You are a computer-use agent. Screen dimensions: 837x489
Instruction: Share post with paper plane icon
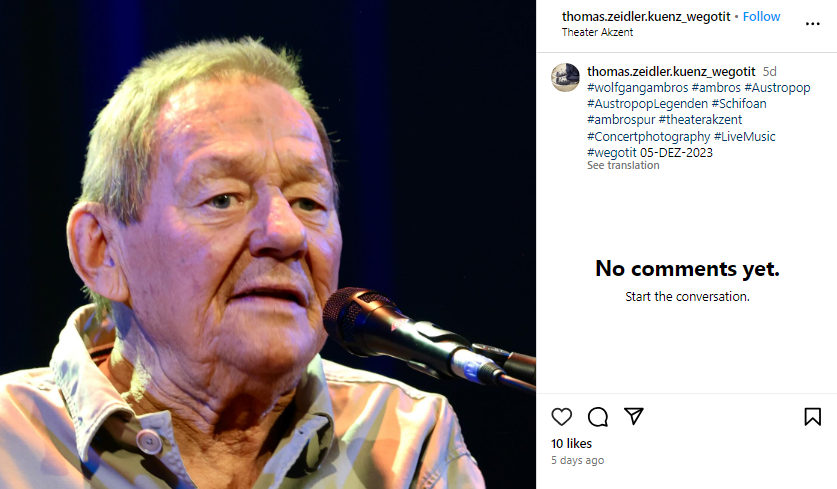[634, 416]
